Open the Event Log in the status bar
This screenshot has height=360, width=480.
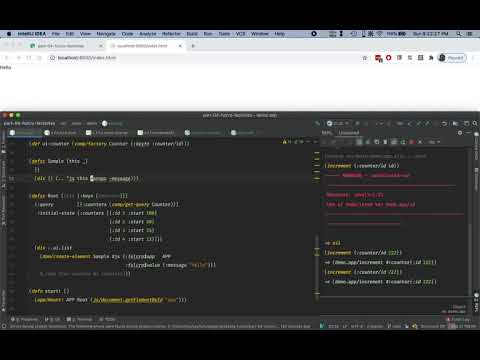(459, 319)
